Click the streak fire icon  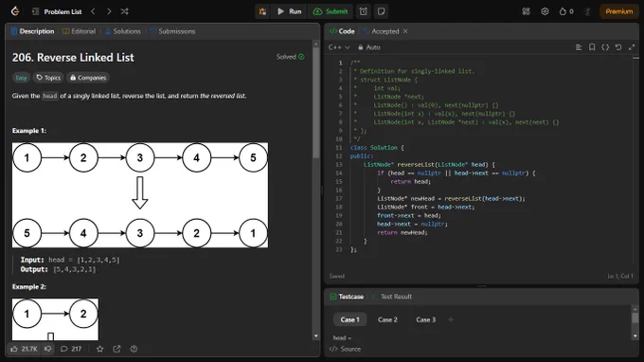[566, 11]
